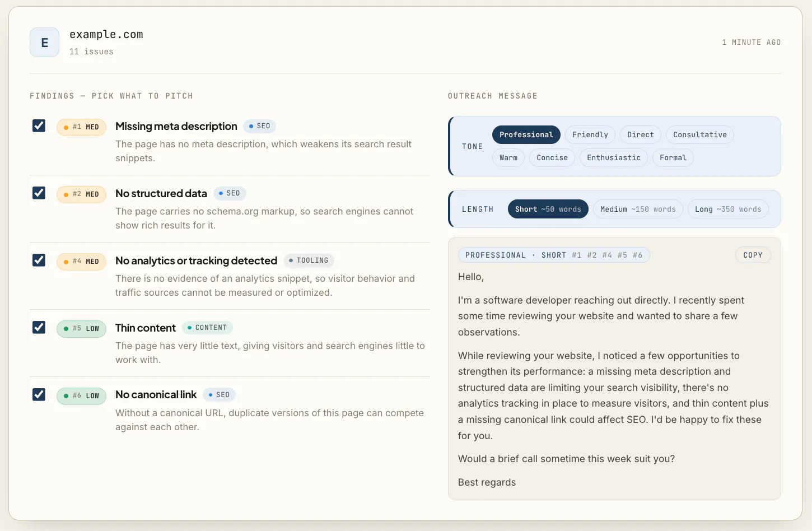Click the Missing meta description title
The width and height of the screenshot is (812, 531).
176,126
